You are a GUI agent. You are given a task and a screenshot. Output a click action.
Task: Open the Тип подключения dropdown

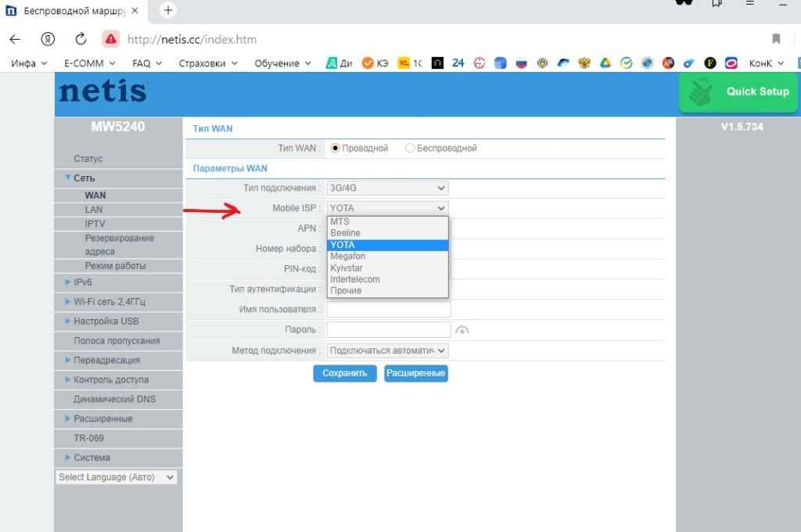point(387,188)
